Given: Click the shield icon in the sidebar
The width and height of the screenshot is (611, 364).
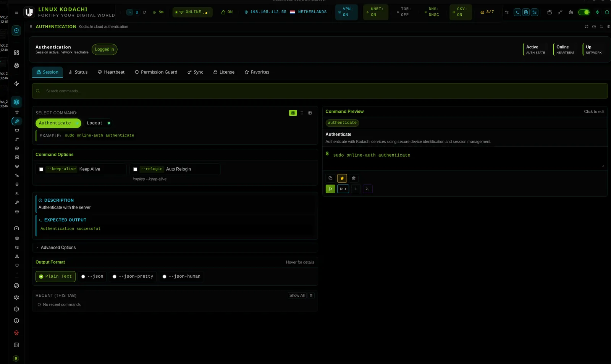Looking at the screenshot, I should pos(16,31).
